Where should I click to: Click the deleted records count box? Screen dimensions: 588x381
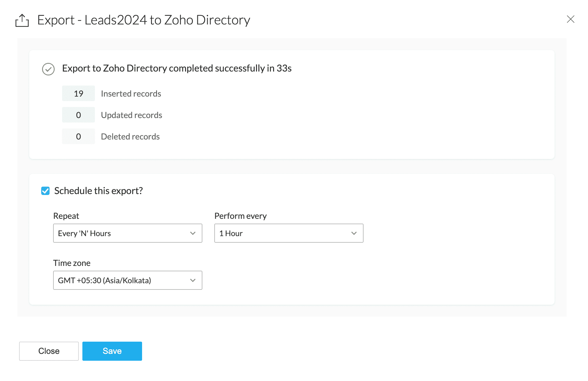click(x=78, y=137)
